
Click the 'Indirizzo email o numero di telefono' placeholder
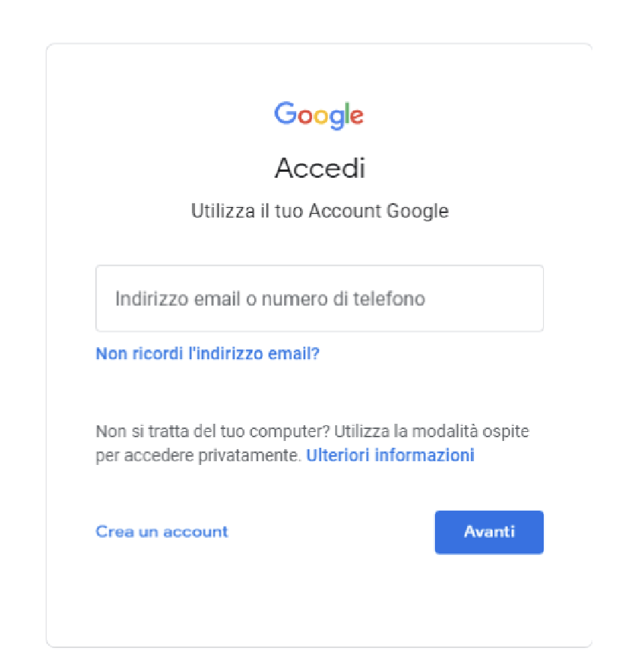(270, 298)
